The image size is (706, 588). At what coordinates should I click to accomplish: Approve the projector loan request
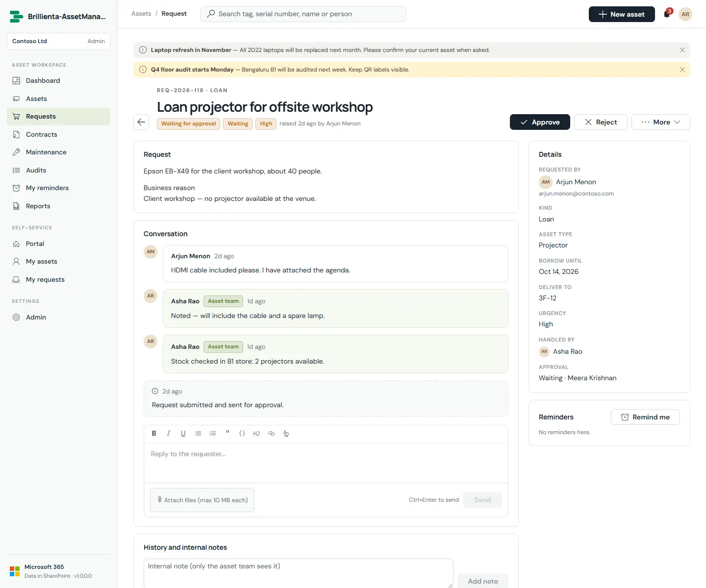pos(540,122)
